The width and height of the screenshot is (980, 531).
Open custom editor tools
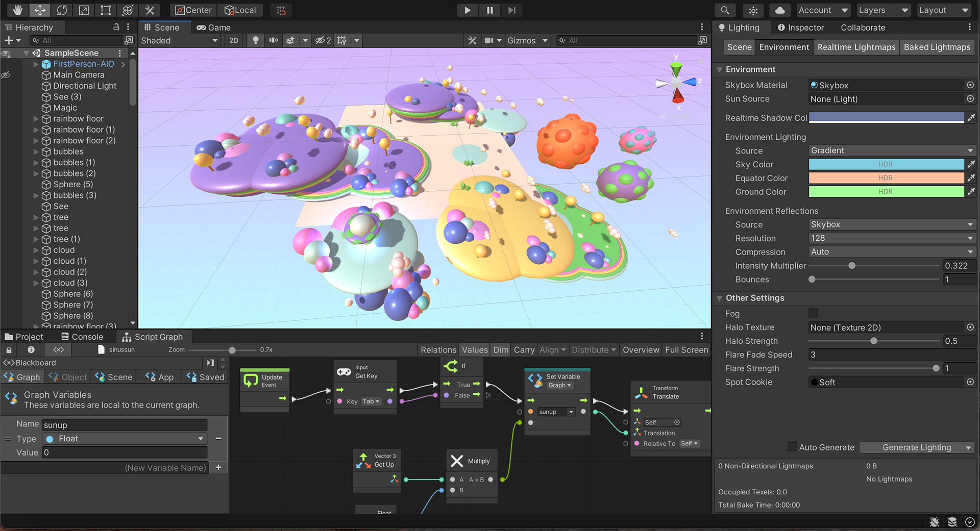click(x=150, y=10)
